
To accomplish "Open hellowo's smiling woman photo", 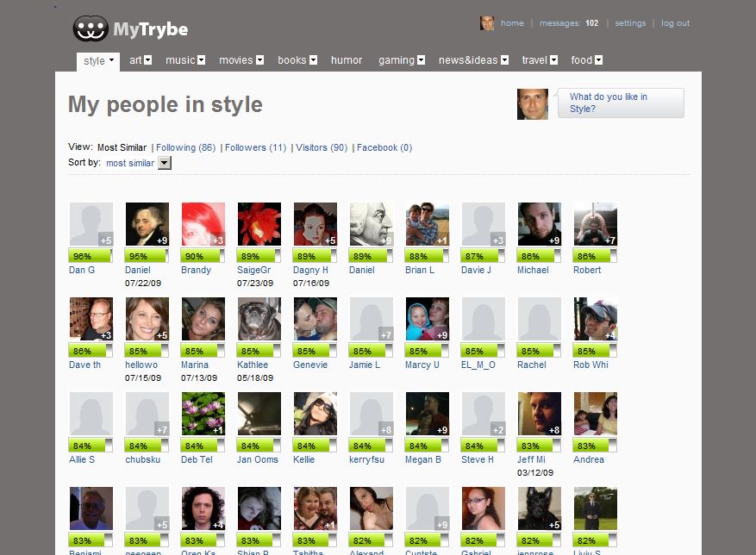I will 147,319.
